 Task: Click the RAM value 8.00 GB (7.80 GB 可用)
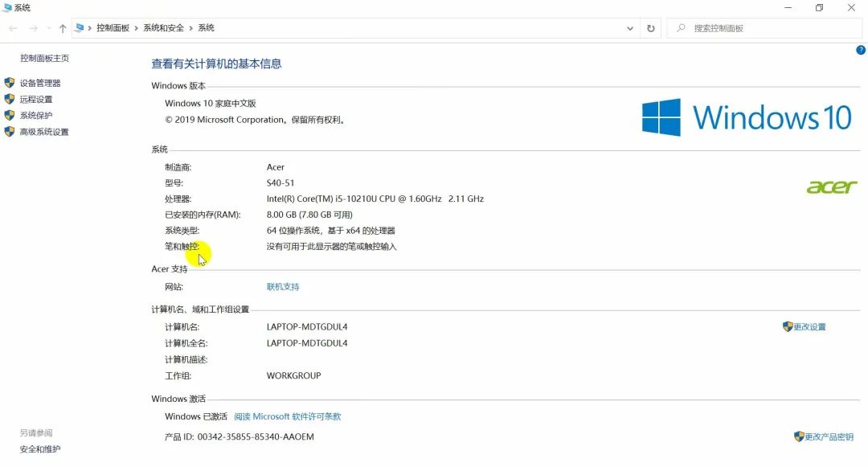[x=309, y=215]
